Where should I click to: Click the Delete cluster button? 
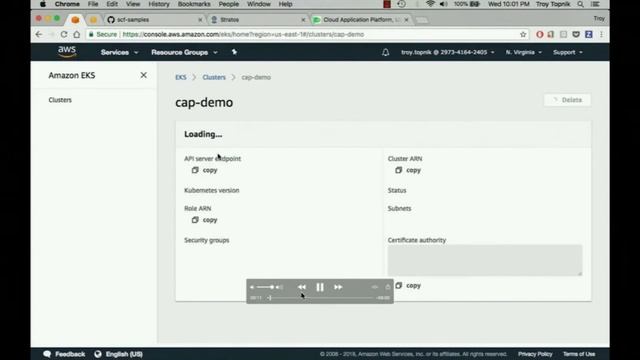click(567, 100)
